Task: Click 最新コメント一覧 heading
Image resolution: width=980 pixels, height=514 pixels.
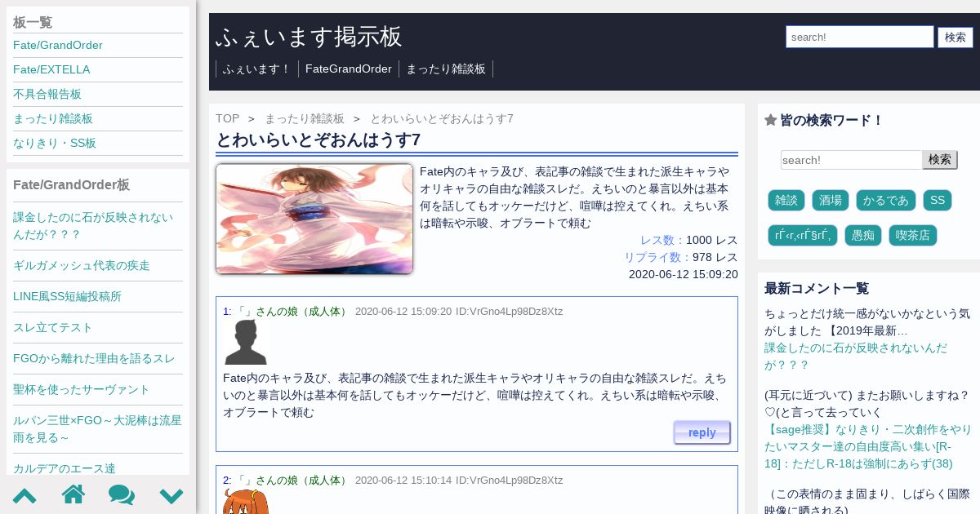Action: click(x=817, y=288)
